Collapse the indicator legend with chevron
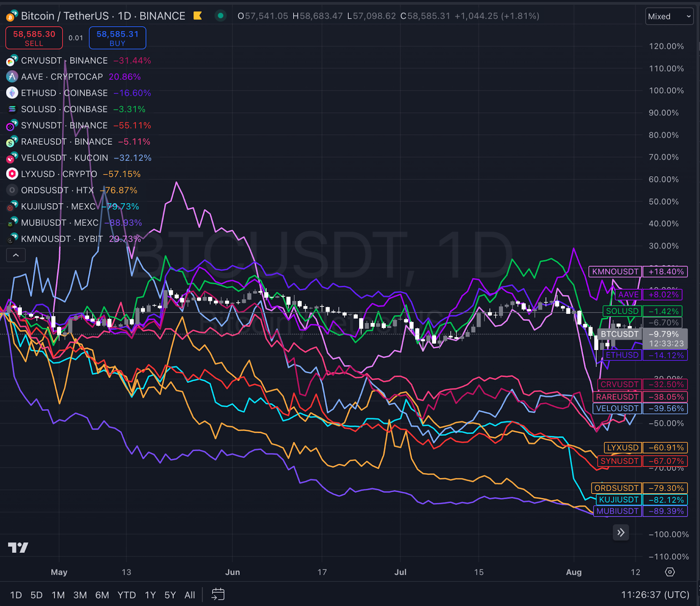The image size is (700, 606). [x=16, y=255]
